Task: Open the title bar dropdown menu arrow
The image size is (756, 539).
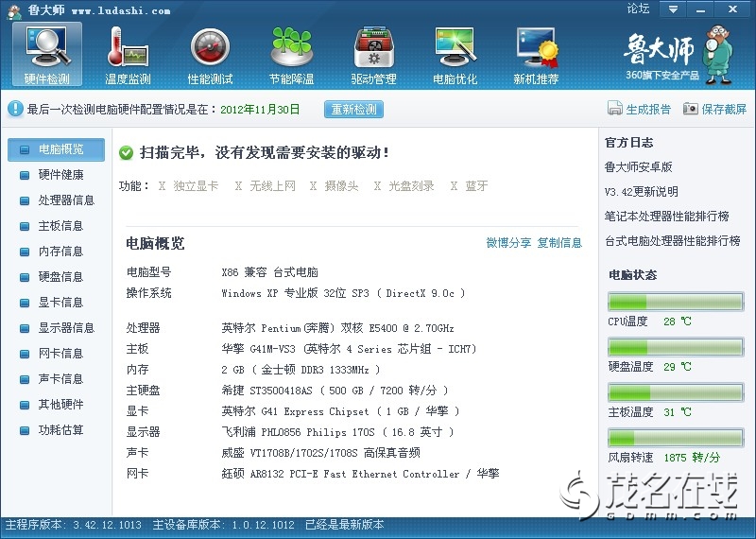Action: pyautogui.click(x=674, y=9)
